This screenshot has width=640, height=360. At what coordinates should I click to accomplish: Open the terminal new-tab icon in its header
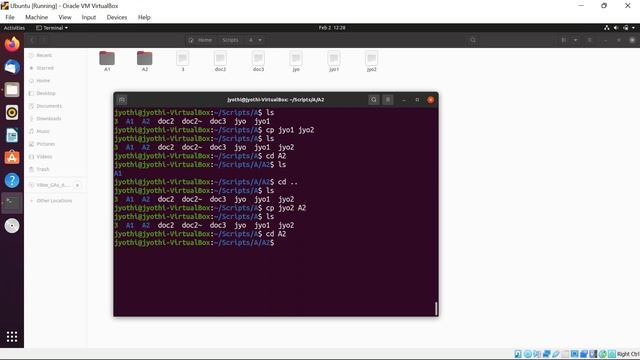point(122,100)
